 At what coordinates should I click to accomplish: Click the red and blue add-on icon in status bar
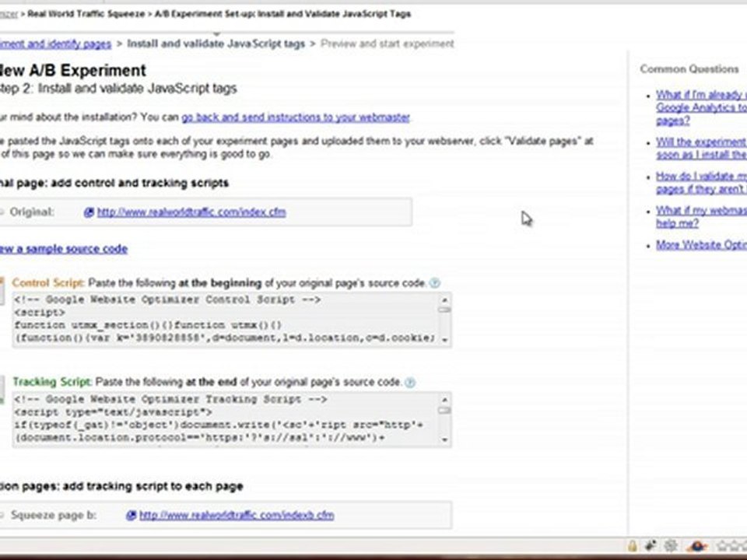(696, 546)
